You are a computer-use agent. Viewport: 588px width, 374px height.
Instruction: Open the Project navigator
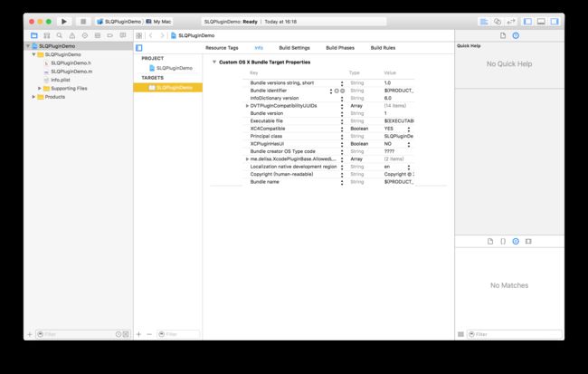(x=34, y=35)
